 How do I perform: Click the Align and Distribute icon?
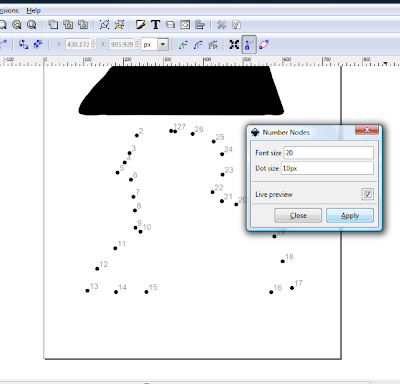click(x=200, y=25)
